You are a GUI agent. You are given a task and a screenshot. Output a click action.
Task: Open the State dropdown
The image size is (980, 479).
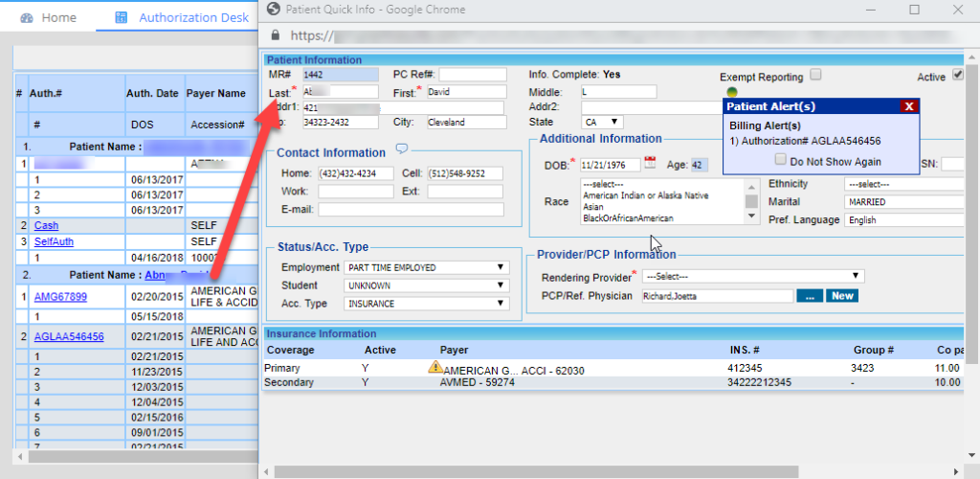pos(603,122)
